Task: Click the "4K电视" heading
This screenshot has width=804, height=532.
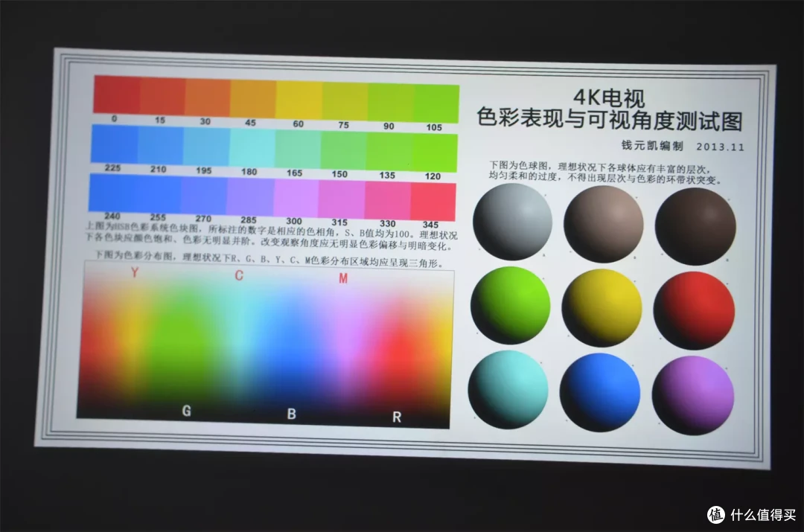Action: [x=609, y=97]
